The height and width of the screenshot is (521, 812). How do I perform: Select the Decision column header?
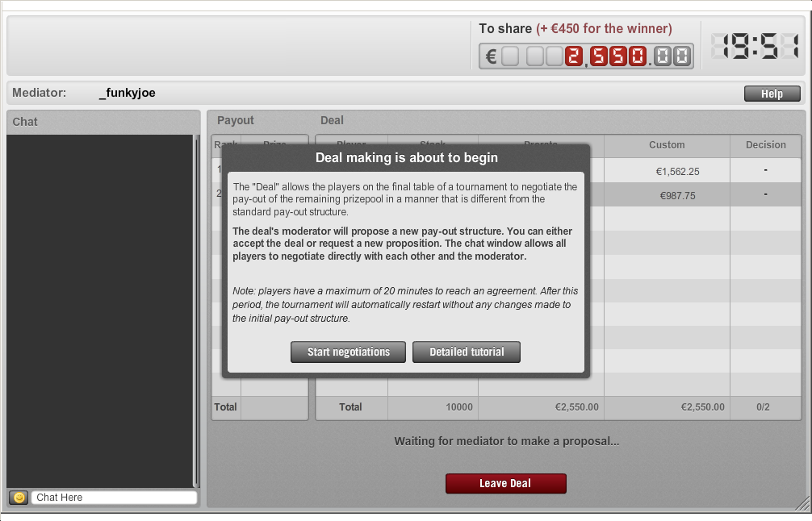(765, 145)
